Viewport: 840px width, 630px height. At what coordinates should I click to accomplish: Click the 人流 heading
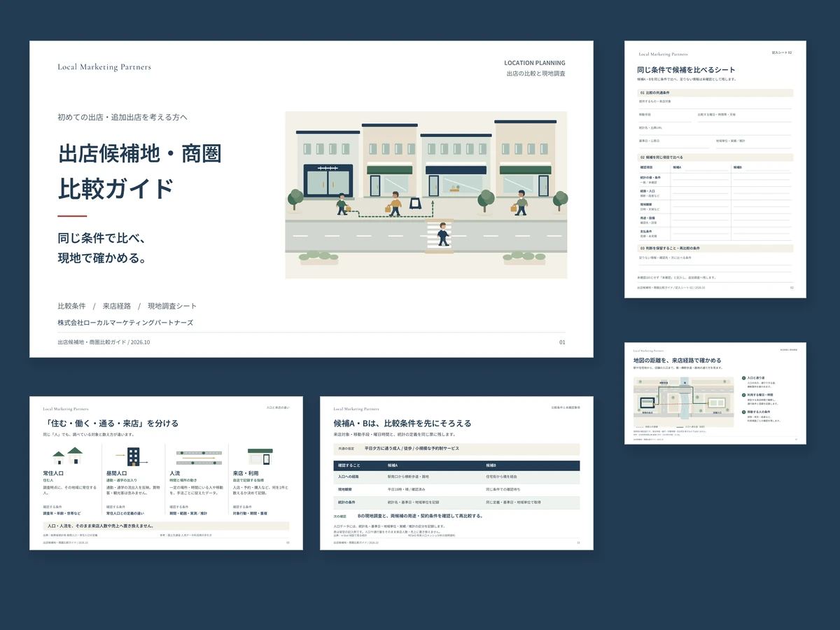[x=175, y=474]
